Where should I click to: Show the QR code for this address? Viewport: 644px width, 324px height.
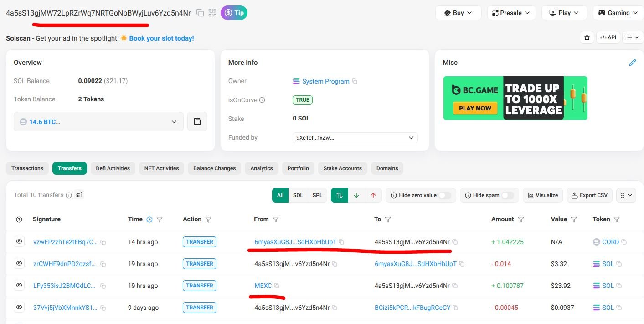click(x=212, y=13)
